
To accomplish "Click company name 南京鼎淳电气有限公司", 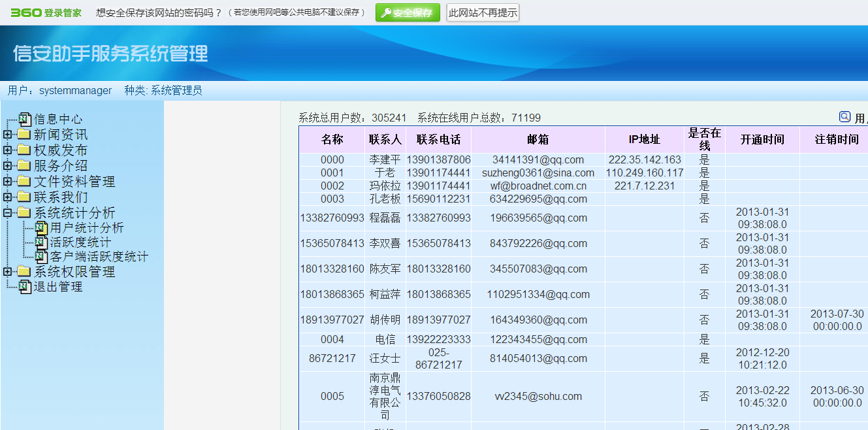I will coord(385,396).
